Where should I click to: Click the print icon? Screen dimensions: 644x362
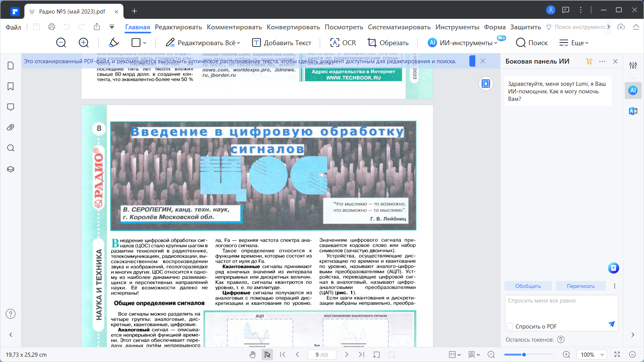(x=52, y=27)
